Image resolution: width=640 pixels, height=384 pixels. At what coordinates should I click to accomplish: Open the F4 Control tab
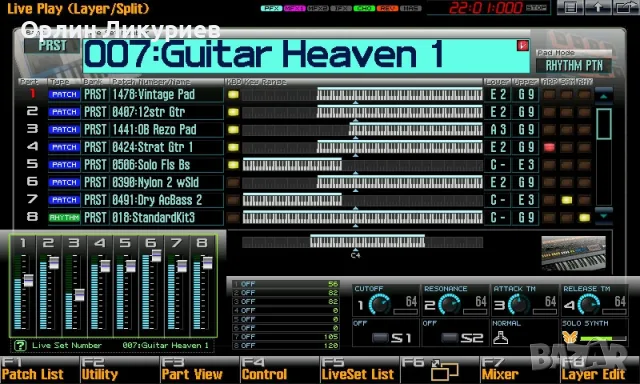click(279, 369)
